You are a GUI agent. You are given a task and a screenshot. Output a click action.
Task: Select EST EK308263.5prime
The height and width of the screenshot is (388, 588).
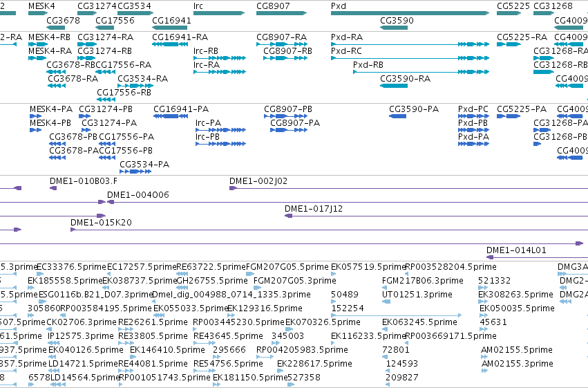tap(515, 295)
